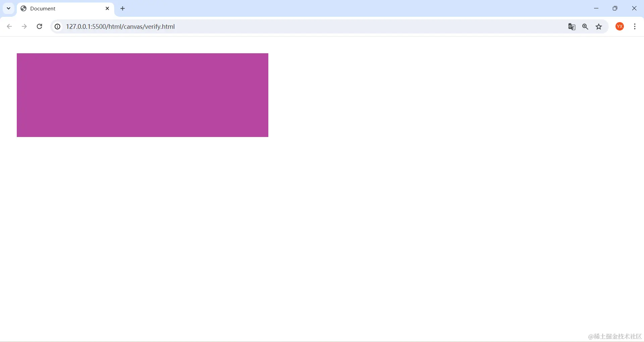The image size is (644, 342).
Task: Open the translate page icon
Action: 572,27
